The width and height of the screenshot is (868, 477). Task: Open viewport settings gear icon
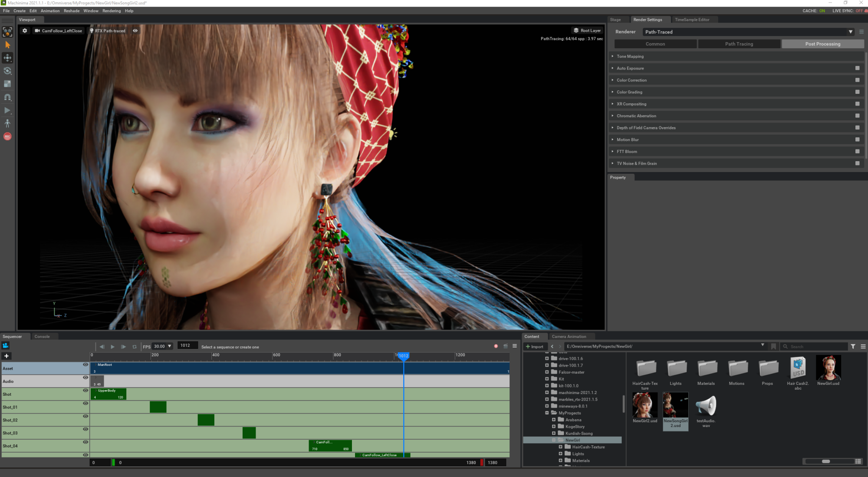point(25,31)
